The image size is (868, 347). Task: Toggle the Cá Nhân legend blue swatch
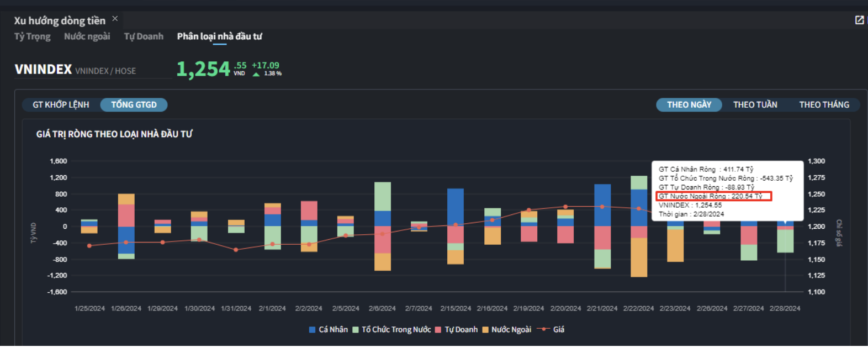tap(312, 330)
